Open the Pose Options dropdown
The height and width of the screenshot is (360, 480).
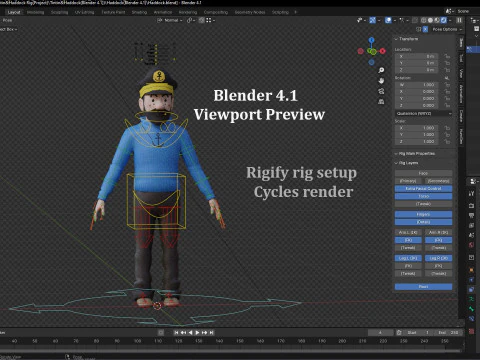pos(447,29)
